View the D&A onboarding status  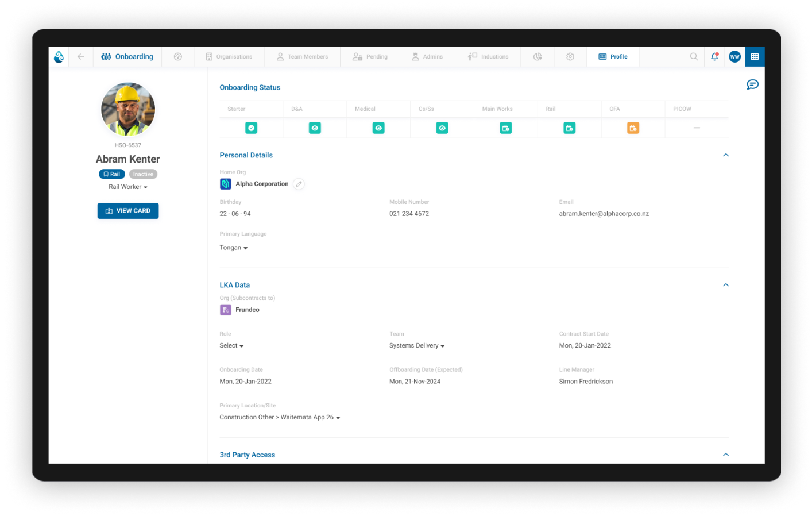pyautogui.click(x=315, y=128)
